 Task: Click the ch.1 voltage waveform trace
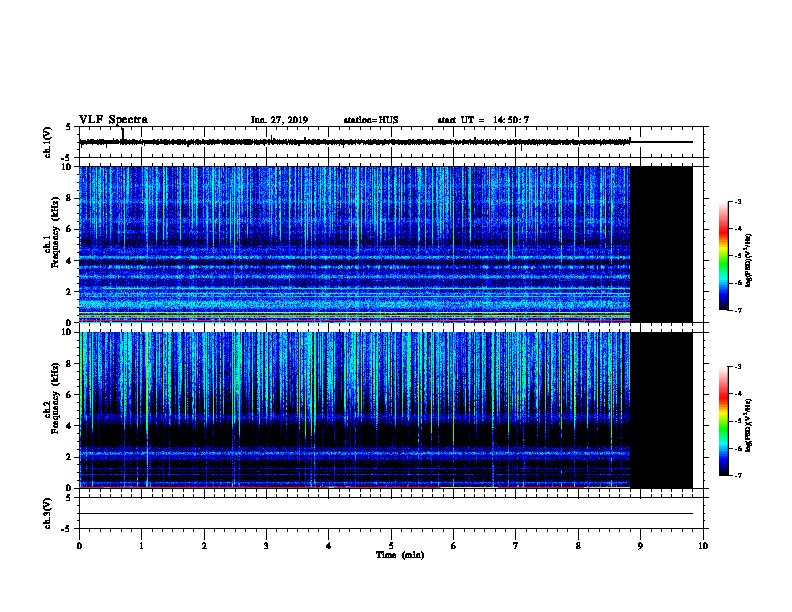click(385, 142)
